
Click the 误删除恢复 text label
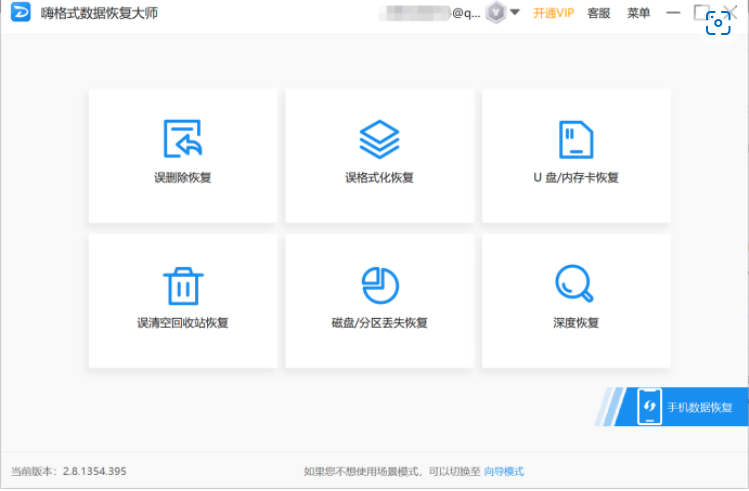coord(183,178)
